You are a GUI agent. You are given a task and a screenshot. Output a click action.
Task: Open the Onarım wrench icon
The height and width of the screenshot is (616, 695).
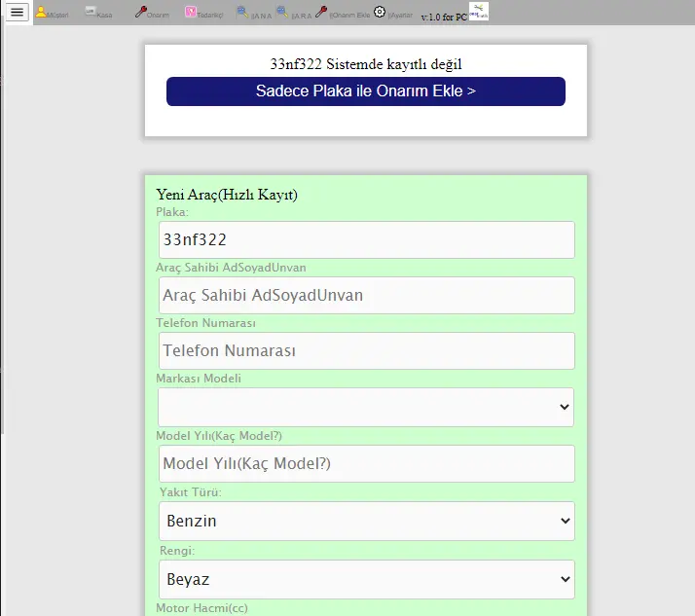140,13
